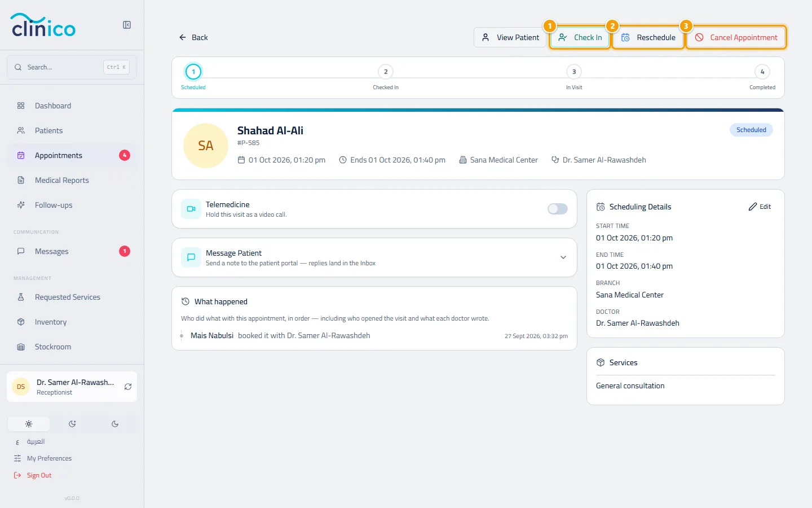Open the Dashboard menu item
This screenshot has height=508, width=812.
72,106
